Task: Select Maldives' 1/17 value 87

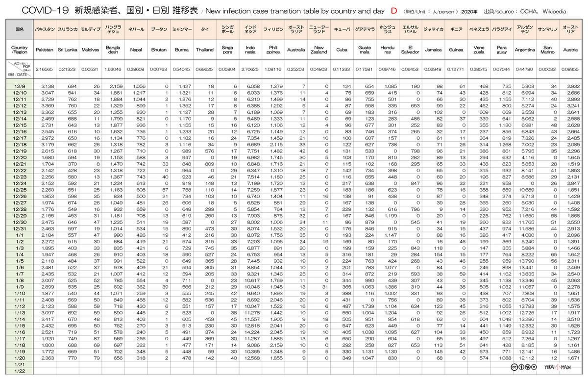Action: [x=96, y=339]
